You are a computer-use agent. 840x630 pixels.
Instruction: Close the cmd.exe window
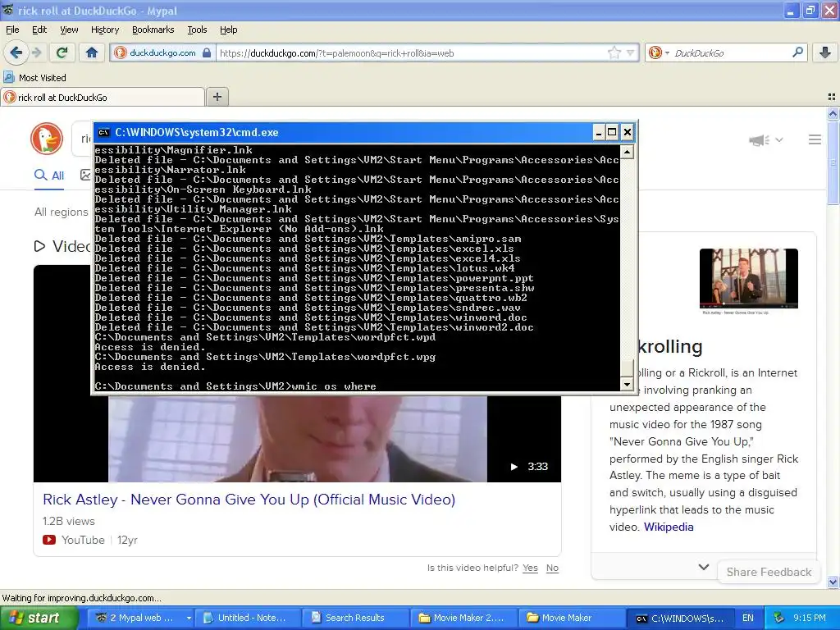[x=628, y=132]
